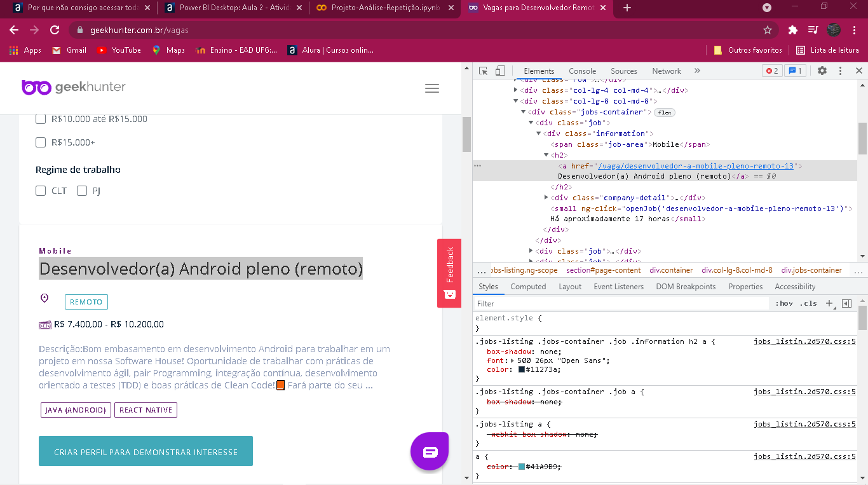Expand the div class="company-detail" node
Viewport: 868px width, 485px height.
(x=546, y=198)
